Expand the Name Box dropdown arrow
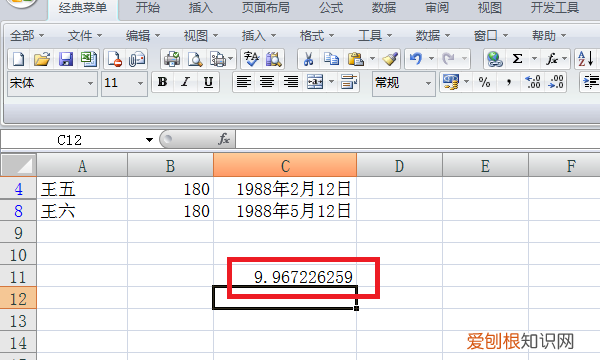This screenshot has height=360, width=600. click(149, 140)
